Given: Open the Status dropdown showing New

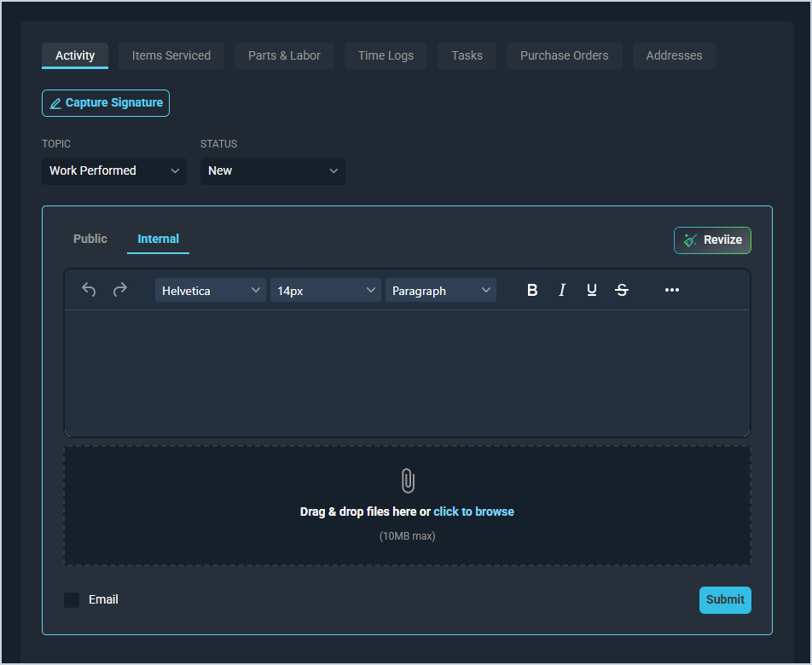Looking at the screenshot, I should [272, 171].
